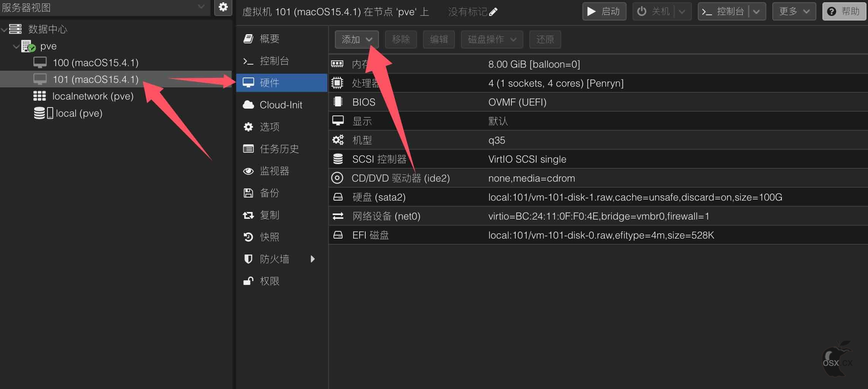Viewport: 868px width, 389px height.
Task: Select the 网络设备 (net0) arrows icon
Action: (x=338, y=216)
